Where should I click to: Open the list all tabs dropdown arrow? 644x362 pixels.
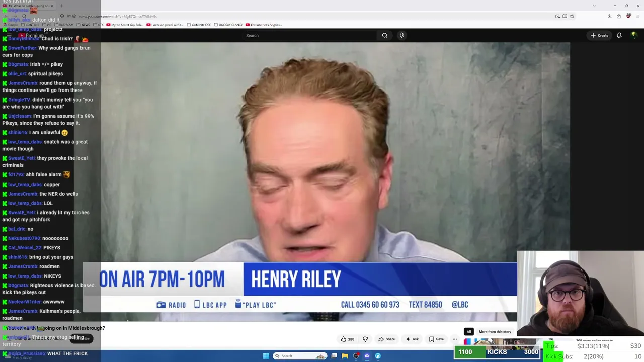pos(594,6)
